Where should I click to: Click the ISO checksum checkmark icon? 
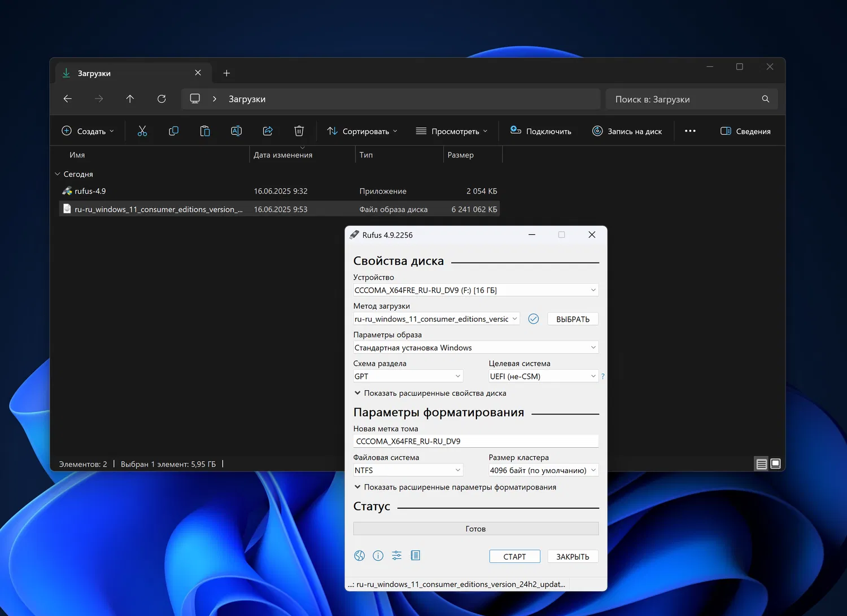click(x=534, y=319)
